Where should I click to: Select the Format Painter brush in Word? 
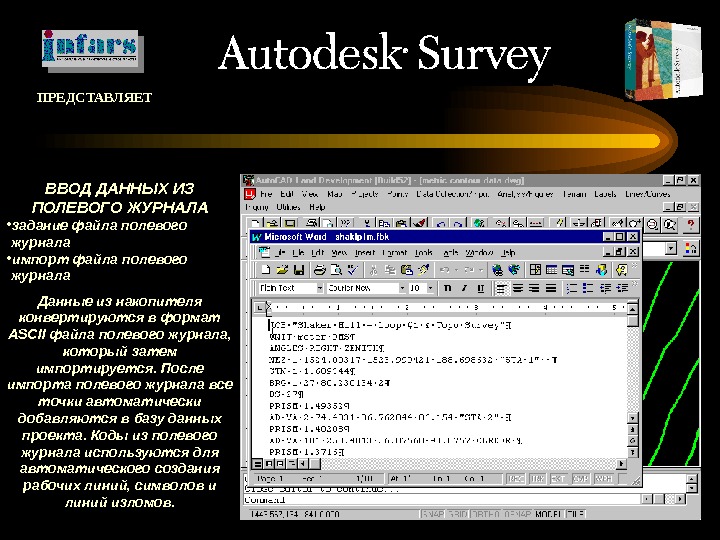coord(423,270)
